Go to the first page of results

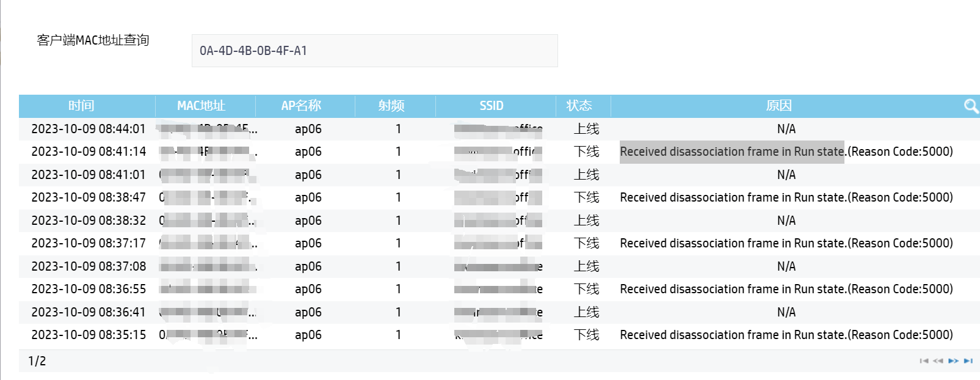click(x=924, y=361)
